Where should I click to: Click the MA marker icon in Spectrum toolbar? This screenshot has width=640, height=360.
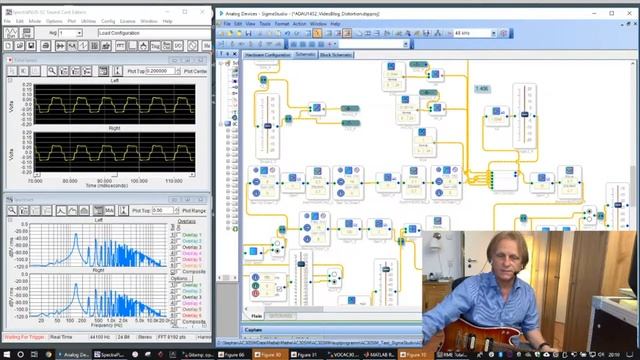pos(109,211)
